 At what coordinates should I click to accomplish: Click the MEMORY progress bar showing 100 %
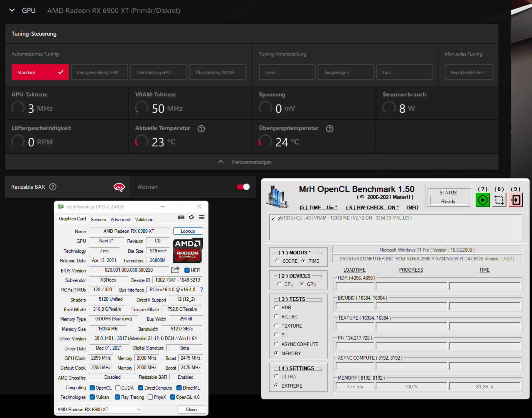pos(411,386)
